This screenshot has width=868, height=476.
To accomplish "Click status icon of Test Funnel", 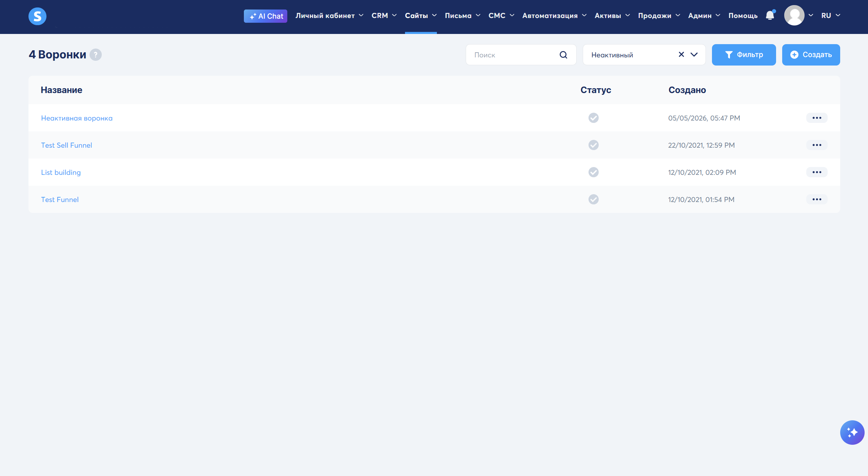I will 594,199.
